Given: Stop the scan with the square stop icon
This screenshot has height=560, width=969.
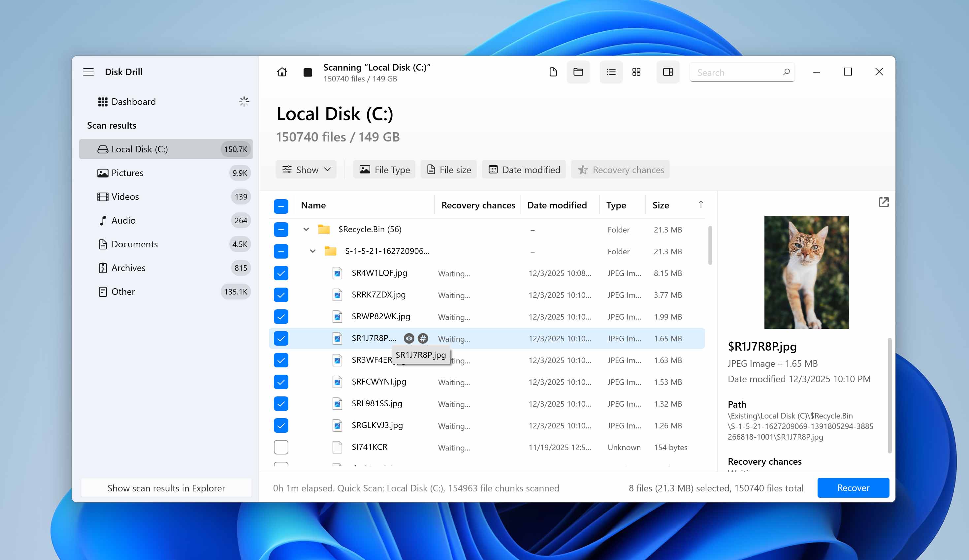Looking at the screenshot, I should point(308,72).
